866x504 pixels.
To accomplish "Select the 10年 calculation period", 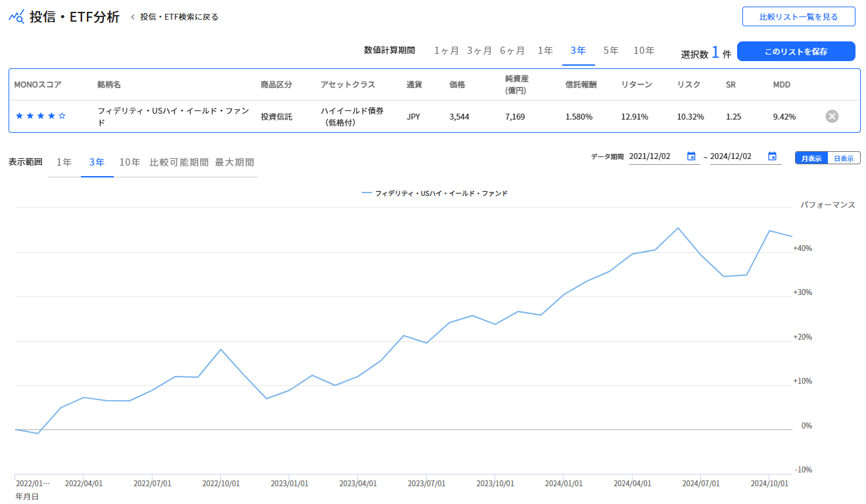I will point(644,51).
